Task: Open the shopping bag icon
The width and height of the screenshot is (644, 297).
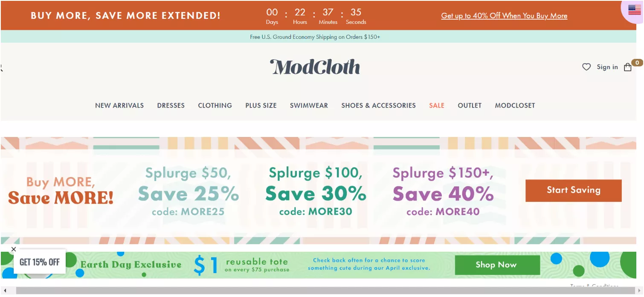Action: [627, 67]
